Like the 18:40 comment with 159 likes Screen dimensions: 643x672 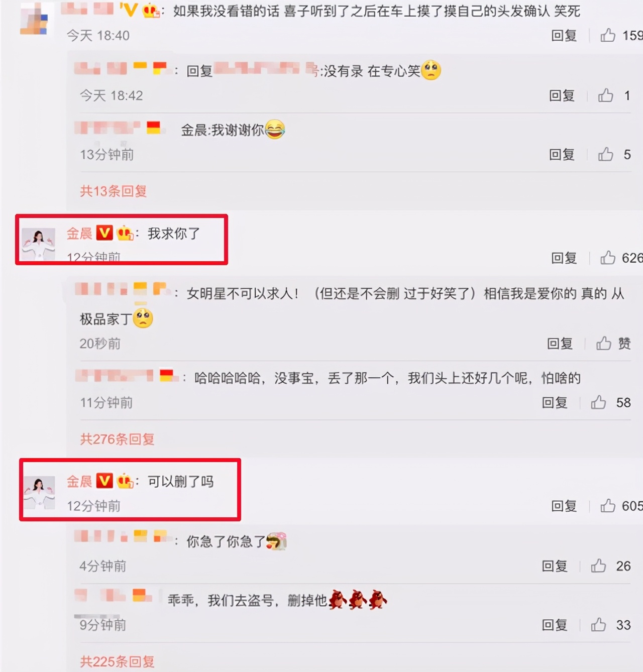pyautogui.click(x=608, y=35)
